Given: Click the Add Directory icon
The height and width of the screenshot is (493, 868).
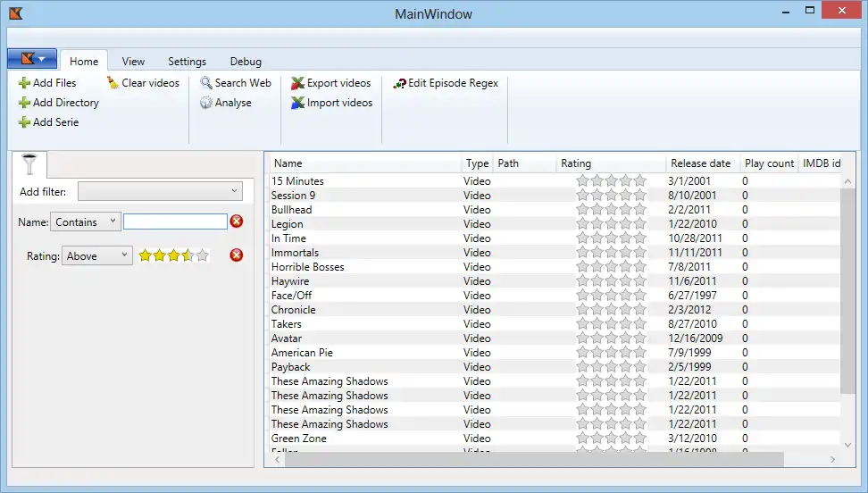Looking at the screenshot, I should pos(24,103).
